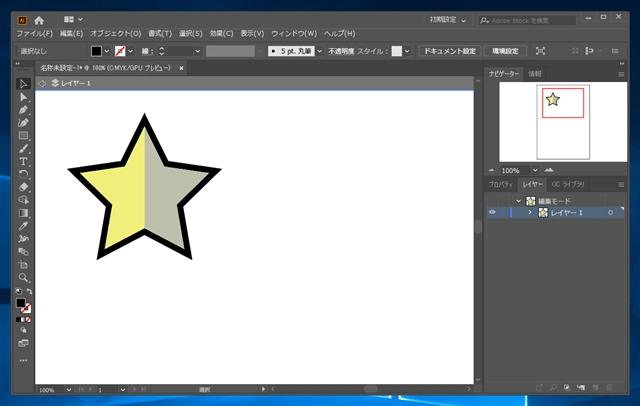The image size is (640, 406).
Task: Click the black fill swatch in toolbar
Action: tap(20, 303)
